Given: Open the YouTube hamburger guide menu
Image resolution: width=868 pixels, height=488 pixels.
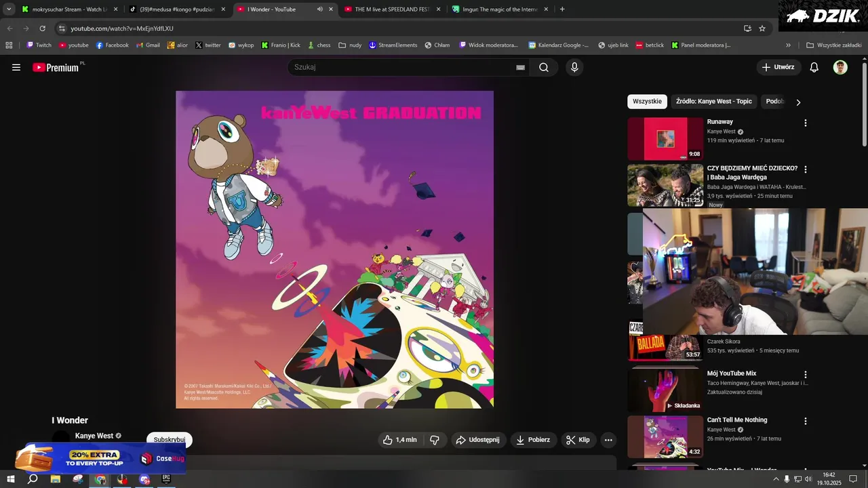Looking at the screenshot, I should coord(16,67).
